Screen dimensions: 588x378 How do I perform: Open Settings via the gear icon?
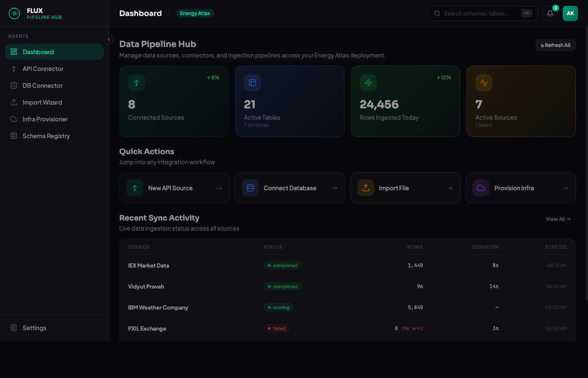13,328
